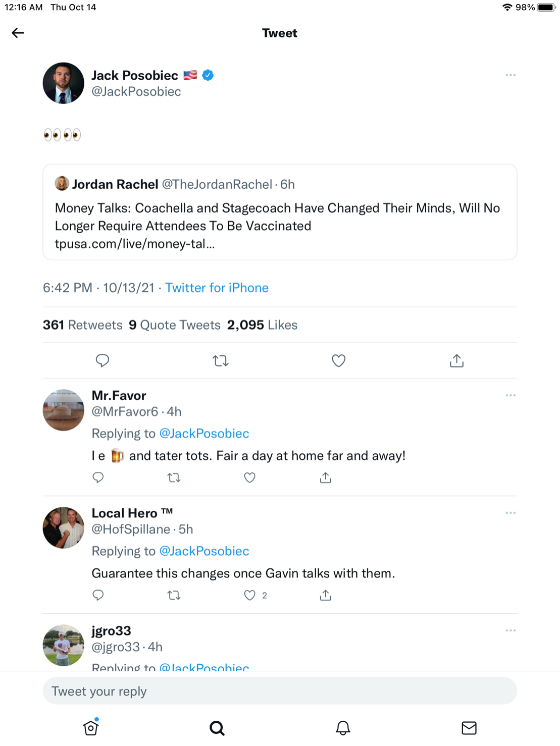Share the main tweet
The image size is (560, 746).
[456, 360]
